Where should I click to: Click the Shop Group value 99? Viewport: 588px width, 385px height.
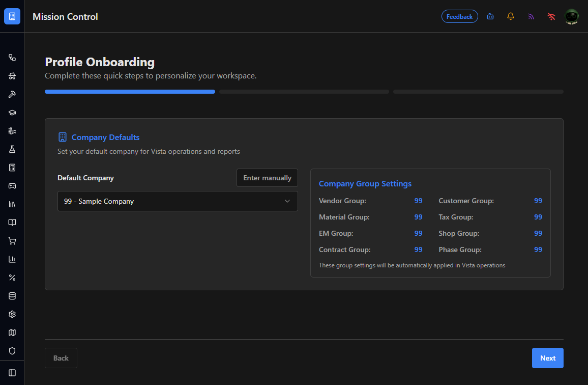click(538, 233)
